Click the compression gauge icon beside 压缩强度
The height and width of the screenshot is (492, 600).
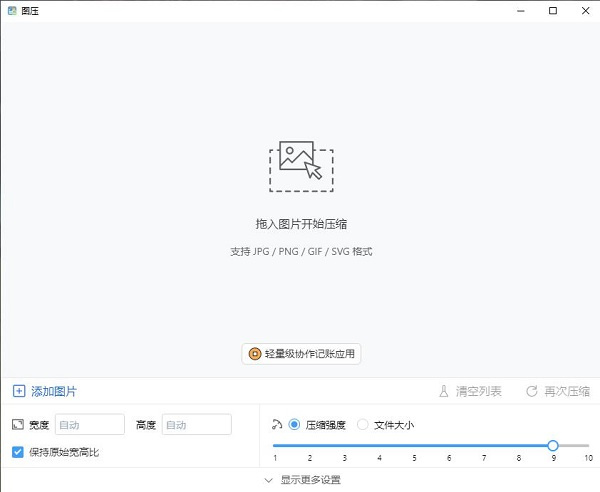click(277, 424)
